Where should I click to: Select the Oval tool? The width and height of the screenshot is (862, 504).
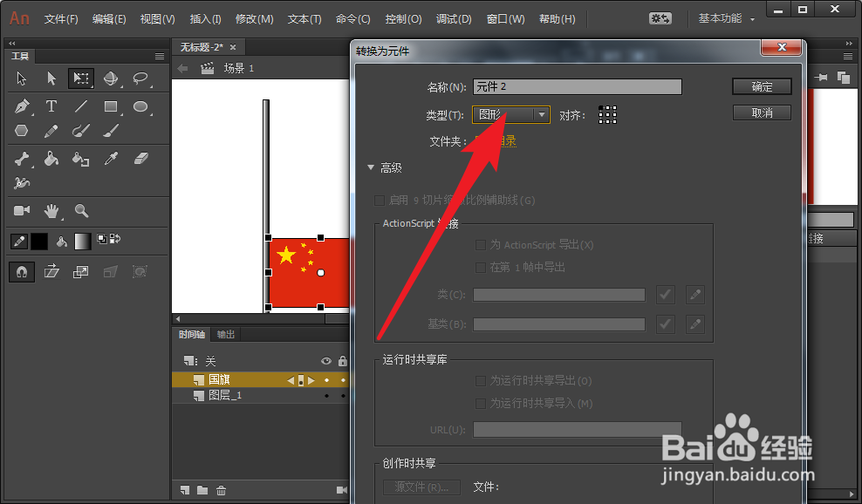coord(140,106)
